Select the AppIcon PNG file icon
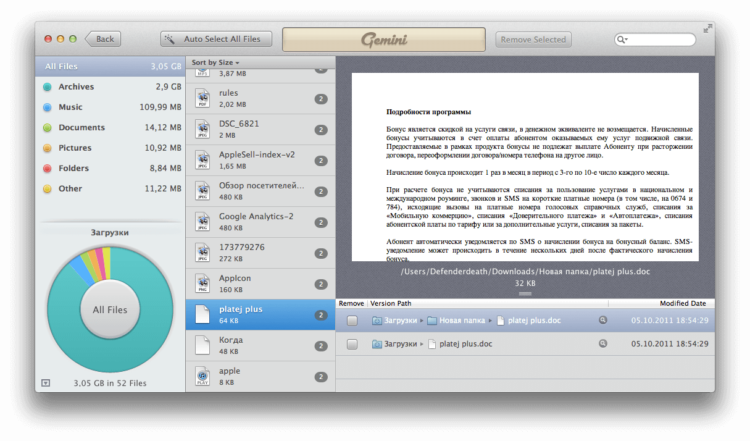The height and width of the screenshot is (441, 750). tap(203, 284)
